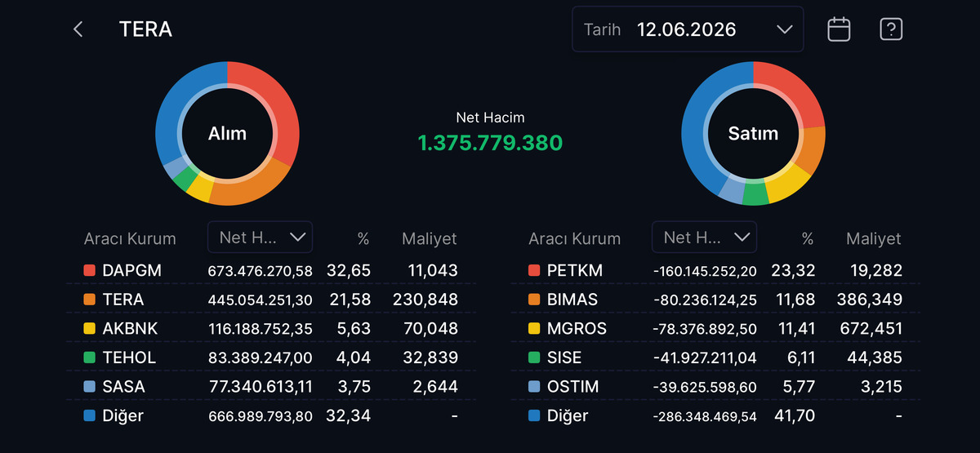Open the Net H... dropdown in Alım table
The image size is (980, 453).
(260, 237)
